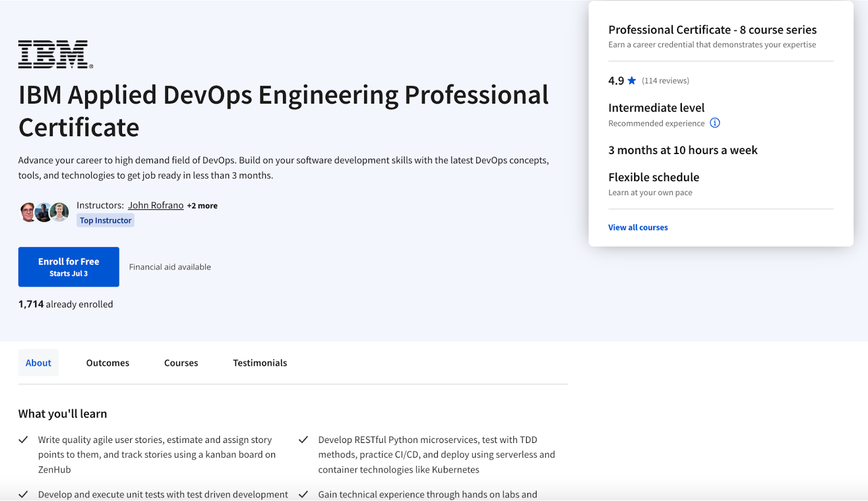Open John Rofrano's instructor profile link
Screen dimensions: 868x501
click(156, 205)
